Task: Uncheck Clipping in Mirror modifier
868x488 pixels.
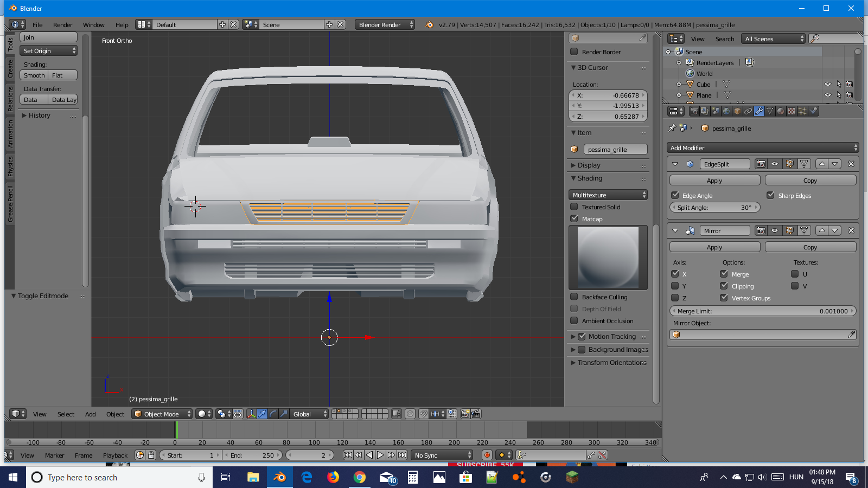Action: (724, 286)
